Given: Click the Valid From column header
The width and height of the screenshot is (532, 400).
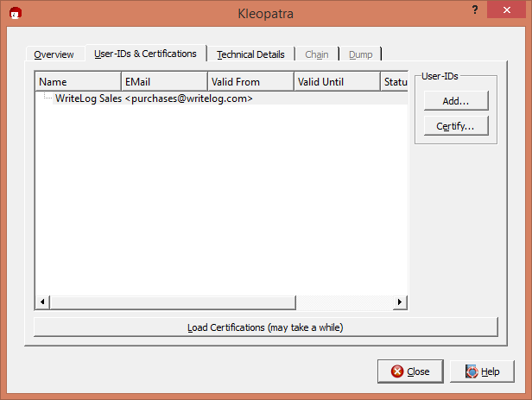Looking at the screenshot, I should [x=250, y=81].
